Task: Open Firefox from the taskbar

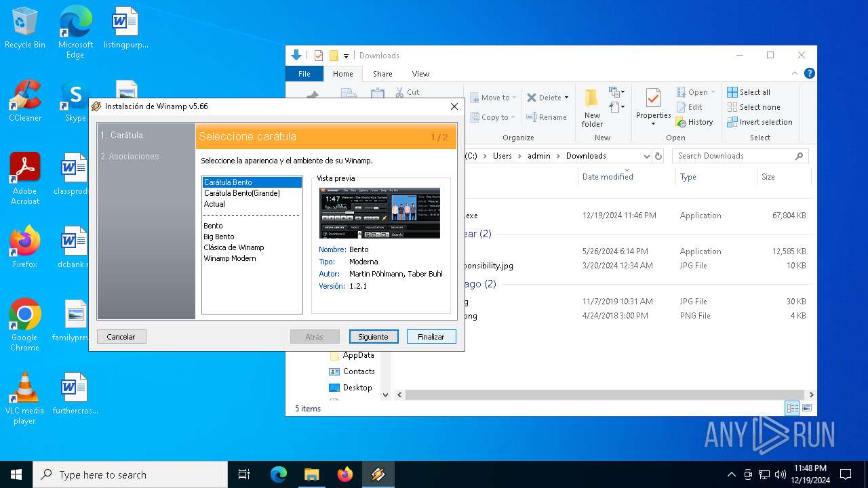Action: (x=344, y=474)
